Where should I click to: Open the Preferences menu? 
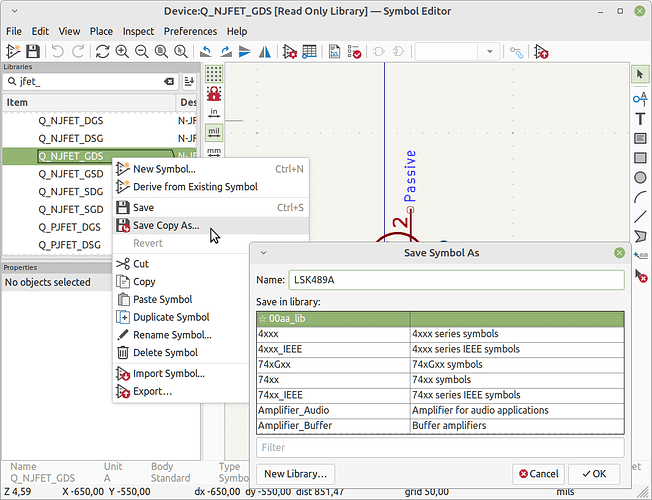190,31
